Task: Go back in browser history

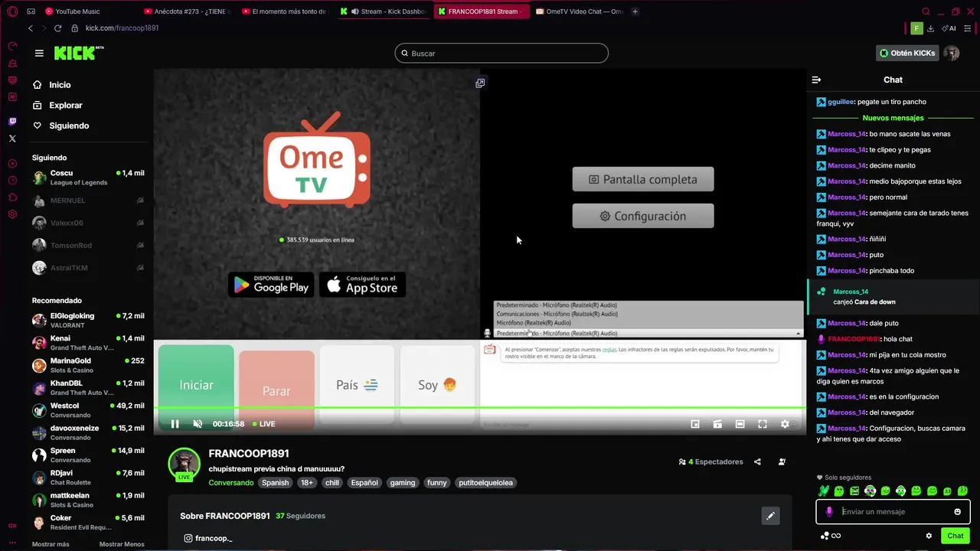Action: point(31,28)
